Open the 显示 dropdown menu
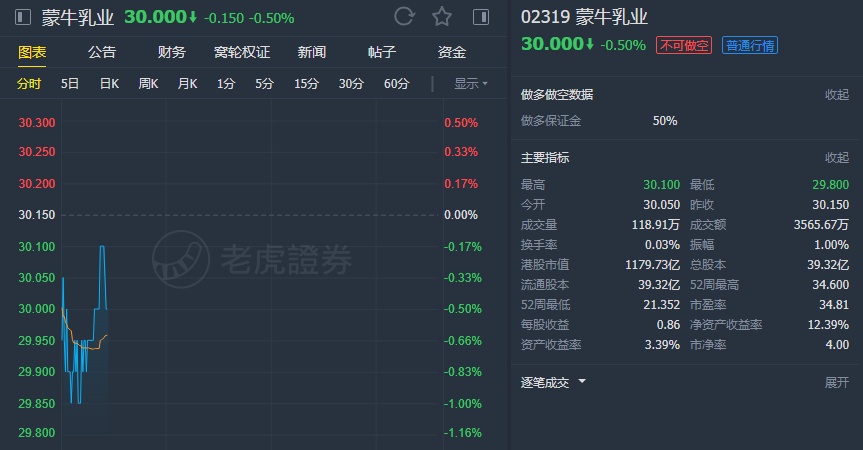This screenshot has height=450, width=863. pos(471,84)
